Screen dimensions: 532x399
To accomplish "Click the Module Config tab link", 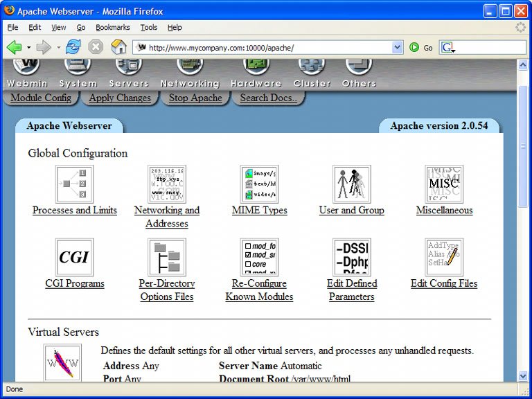I will pyautogui.click(x=41, y=98).
